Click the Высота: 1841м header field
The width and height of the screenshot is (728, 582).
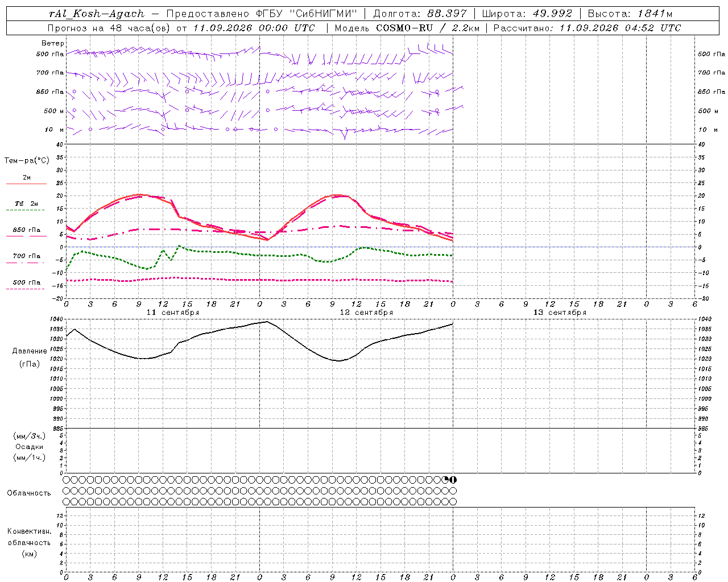(x=630, y=14)
